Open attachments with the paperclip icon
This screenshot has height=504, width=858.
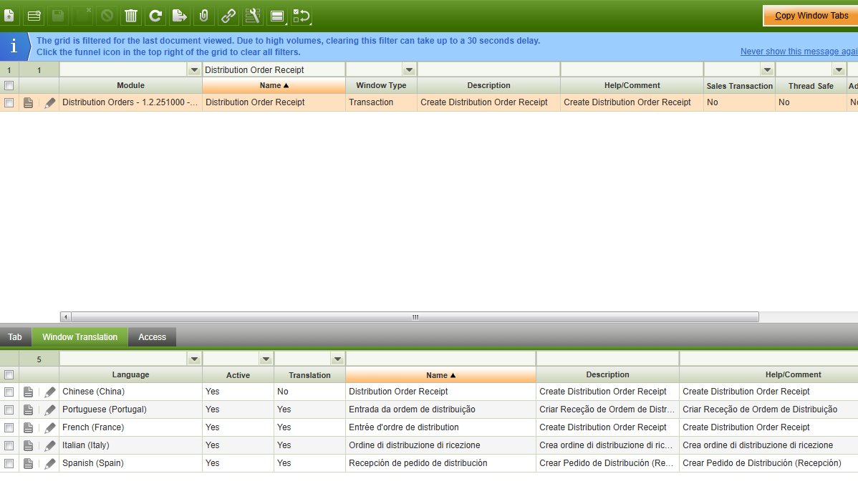pos(204,16)
